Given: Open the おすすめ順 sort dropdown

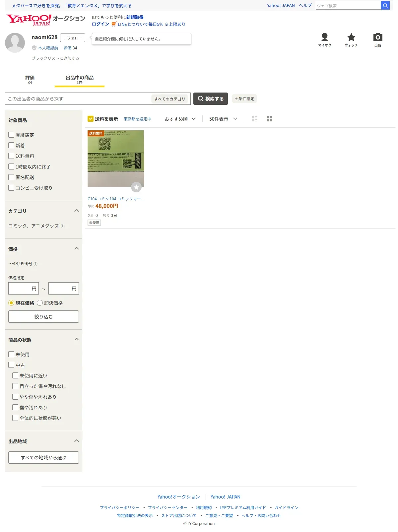Looking at the screenshot, I should click(x=180, y=119).
